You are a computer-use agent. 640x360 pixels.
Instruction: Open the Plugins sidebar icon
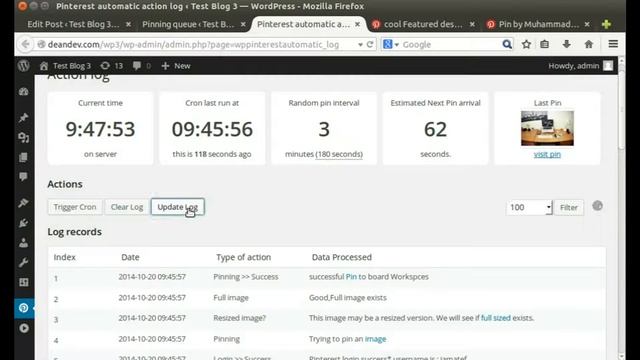click(x=24, y=223)
